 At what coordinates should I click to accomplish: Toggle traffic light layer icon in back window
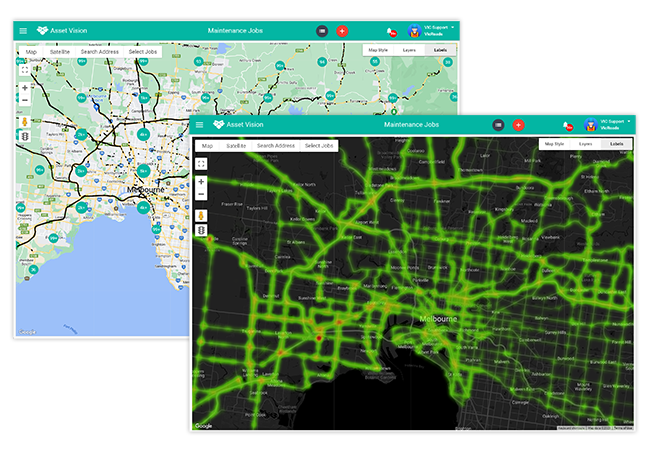[x=25, y=136]
